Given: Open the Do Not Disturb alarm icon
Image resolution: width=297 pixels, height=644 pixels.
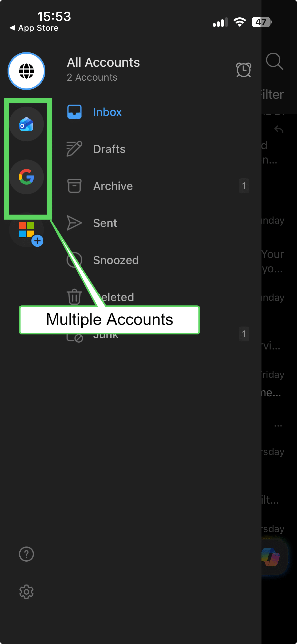Looking at the screenshot, I should tap(243, 70).
